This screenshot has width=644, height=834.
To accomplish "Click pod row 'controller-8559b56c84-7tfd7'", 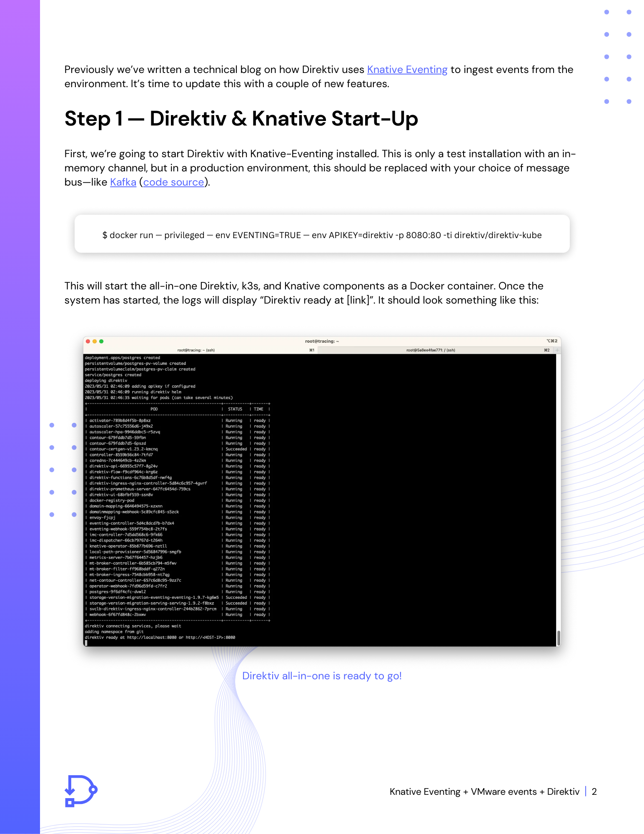I will pos(178,455).
